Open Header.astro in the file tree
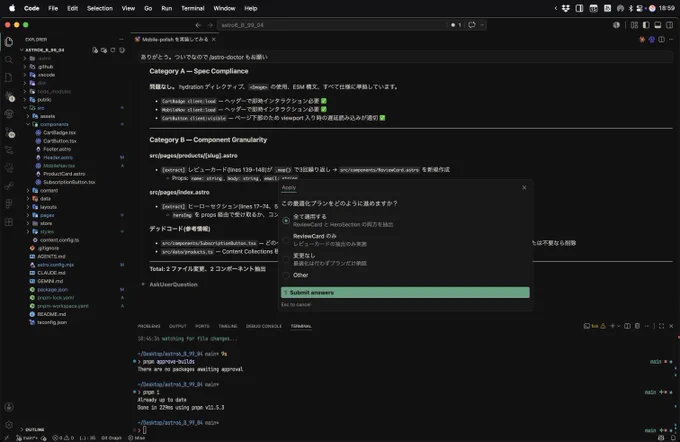 [58, 157]
